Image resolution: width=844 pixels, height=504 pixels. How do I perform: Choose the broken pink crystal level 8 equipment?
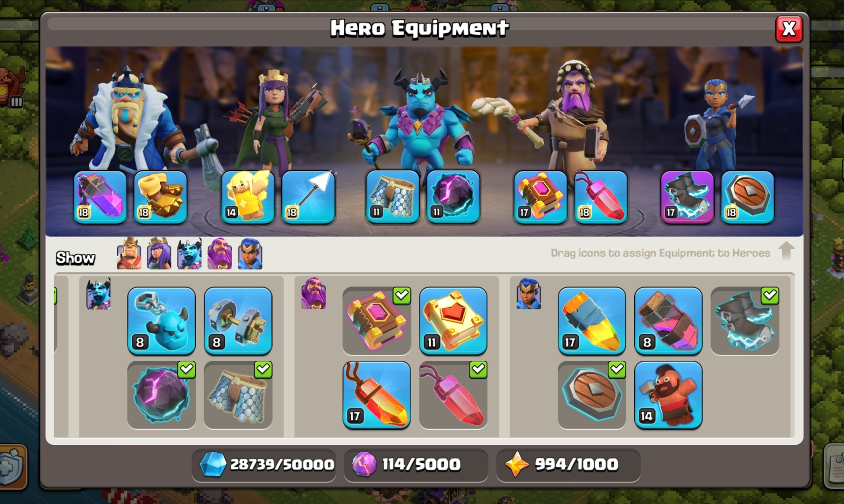pyautogui.click(x=668, y=321)
